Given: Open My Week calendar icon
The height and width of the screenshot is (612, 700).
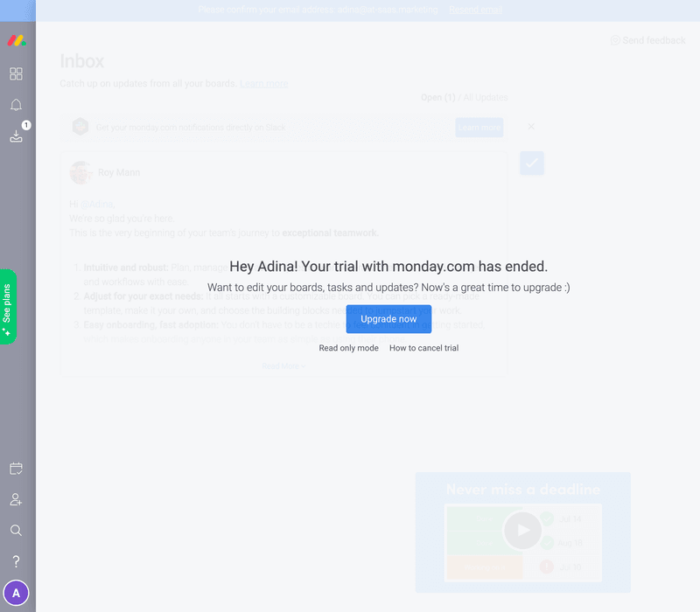Looking at the screenshot, I should coord(16,469).
